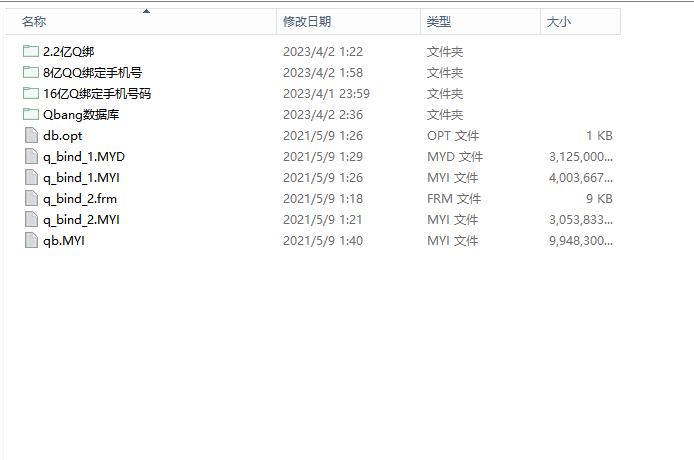The height and width of the screenshot is (460, 694).
Task: Select the db.opt size cell 1 KB
Action: 599,135
